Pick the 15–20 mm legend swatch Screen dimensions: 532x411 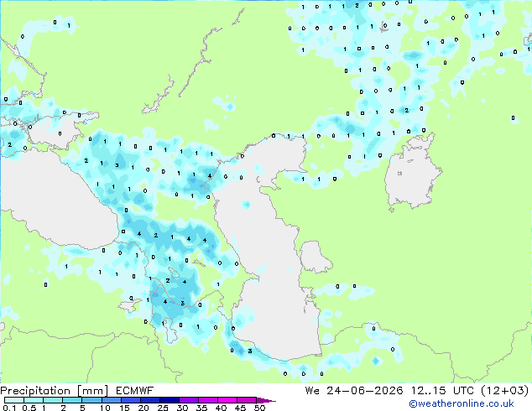tap(130, 400)
